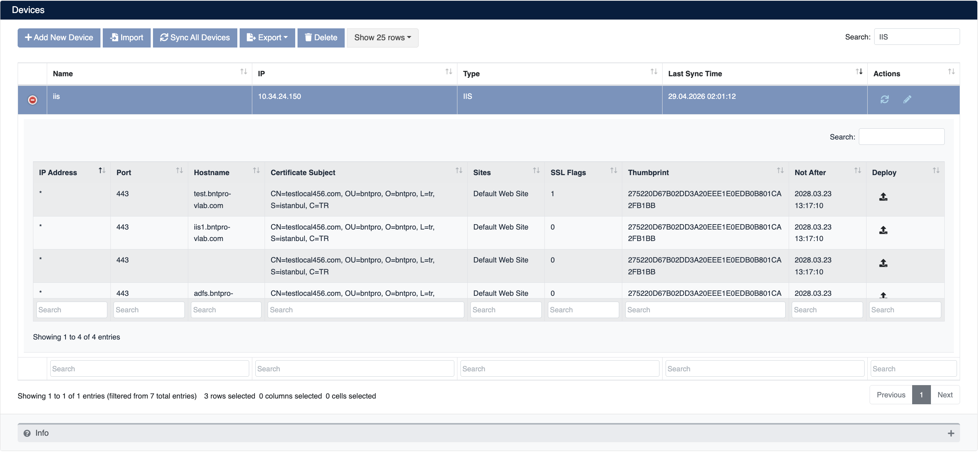Click the Name filter search box in footer
This screenshot has width=980, height=456.
click(150, 369)
